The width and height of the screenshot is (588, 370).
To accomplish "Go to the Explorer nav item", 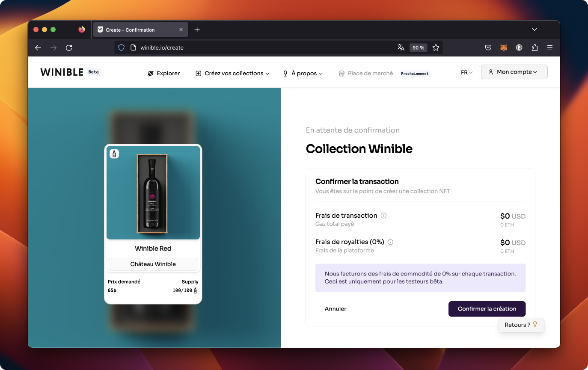I will 163,74.
